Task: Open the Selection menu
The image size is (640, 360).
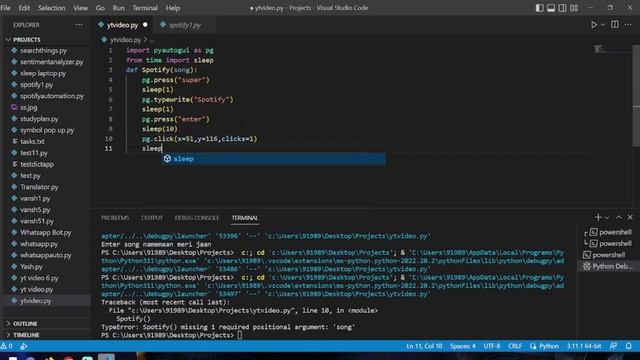Action: [x=51, y=8]
